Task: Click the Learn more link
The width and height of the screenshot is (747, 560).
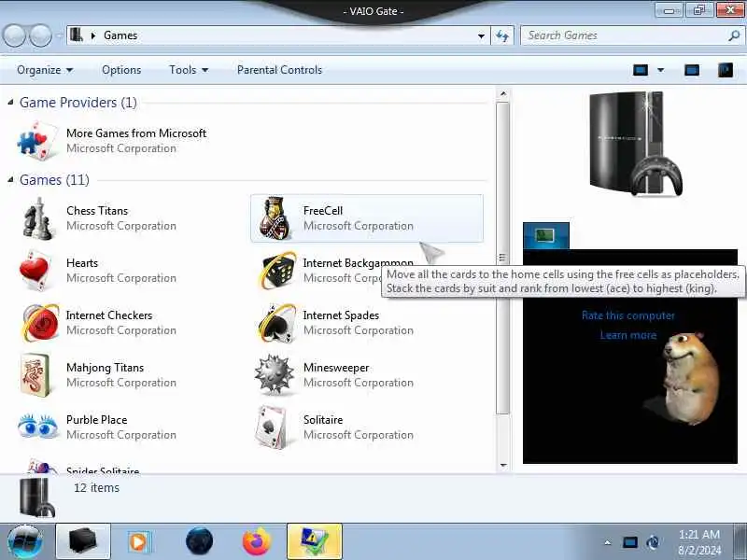Action: [x=627, y=335]
